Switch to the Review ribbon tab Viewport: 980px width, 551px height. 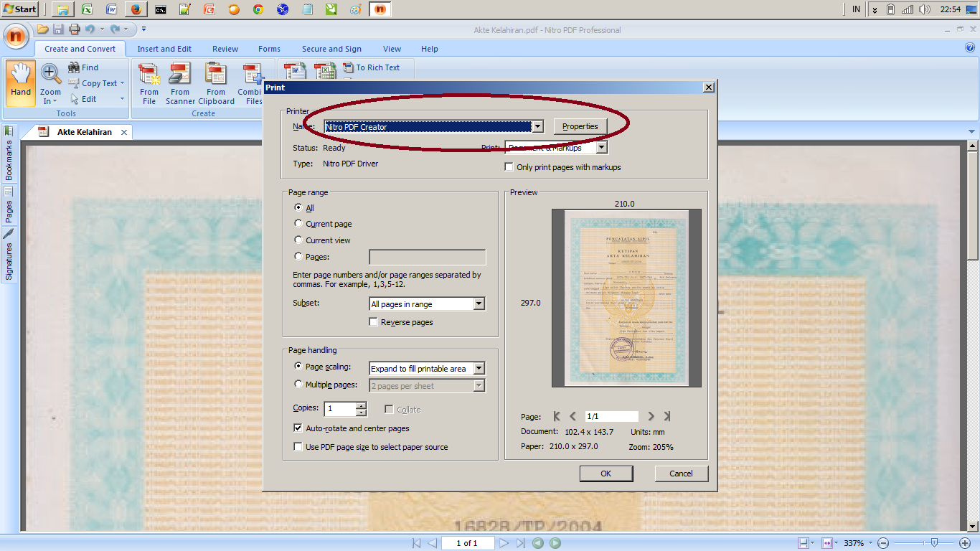click(225, 49)
